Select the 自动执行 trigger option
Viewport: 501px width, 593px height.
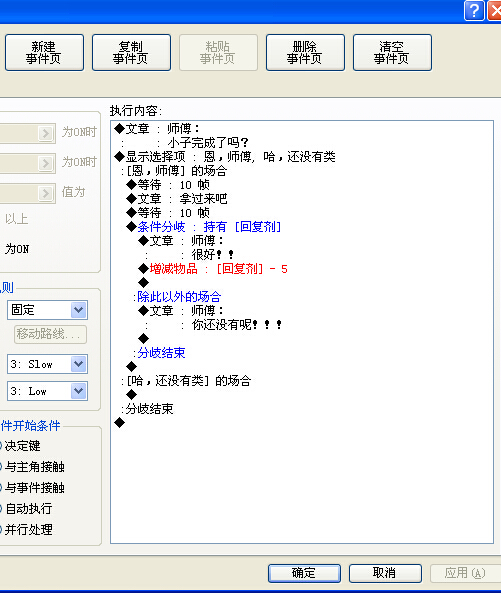(28, 509)
